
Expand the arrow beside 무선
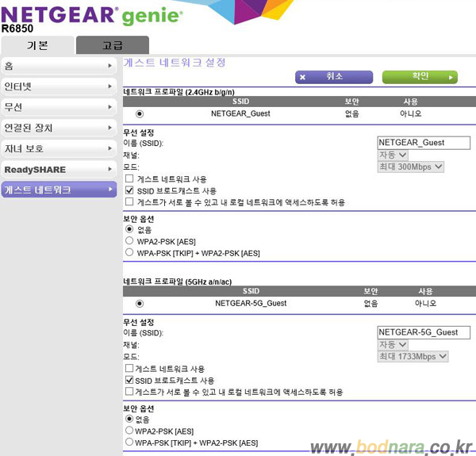(x=110, y=107)
